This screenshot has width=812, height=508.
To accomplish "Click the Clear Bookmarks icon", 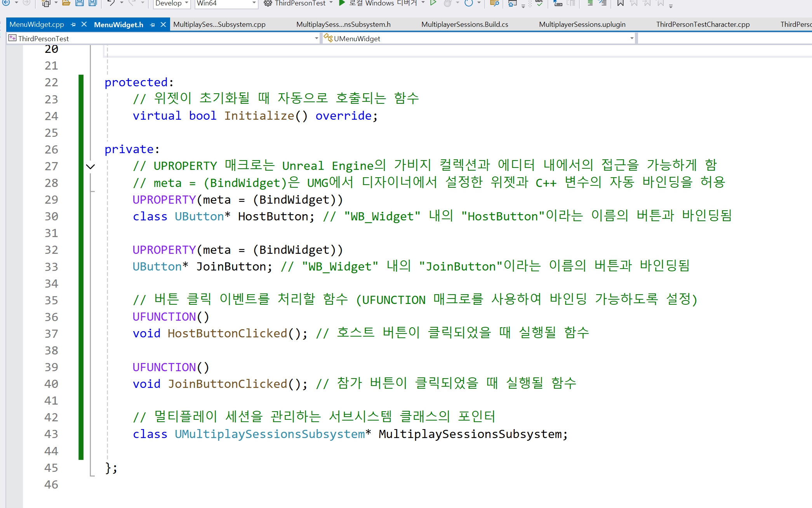I will (660, 3).
